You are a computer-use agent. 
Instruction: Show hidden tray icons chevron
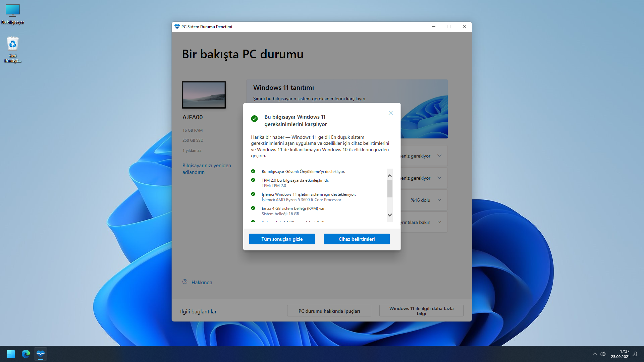pyautogui.click(x=594, y=354)
